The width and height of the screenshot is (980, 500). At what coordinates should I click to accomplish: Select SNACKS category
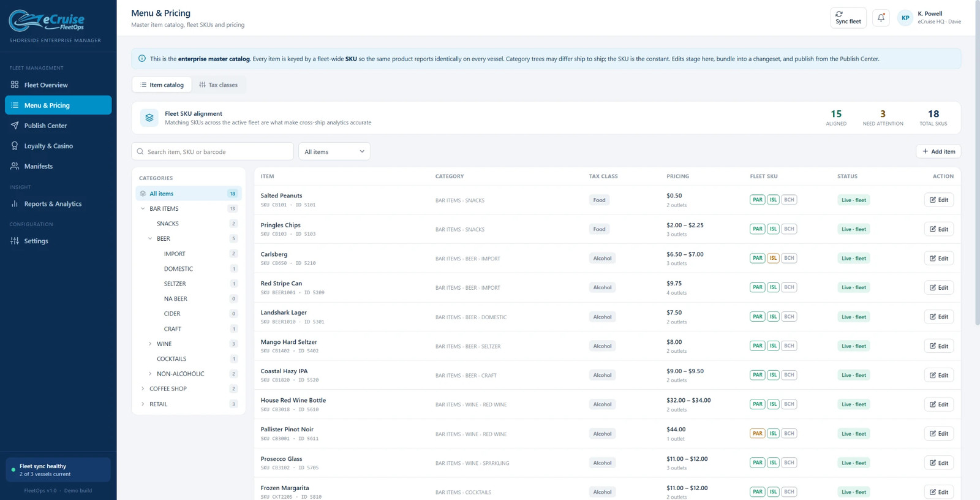coord(189,224)
